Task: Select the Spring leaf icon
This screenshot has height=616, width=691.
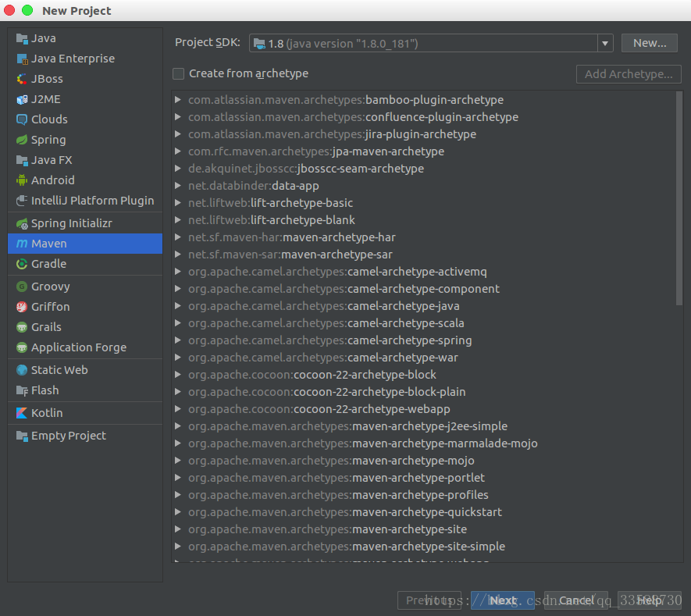Action: pyautogui.click(x=22, y=140)
